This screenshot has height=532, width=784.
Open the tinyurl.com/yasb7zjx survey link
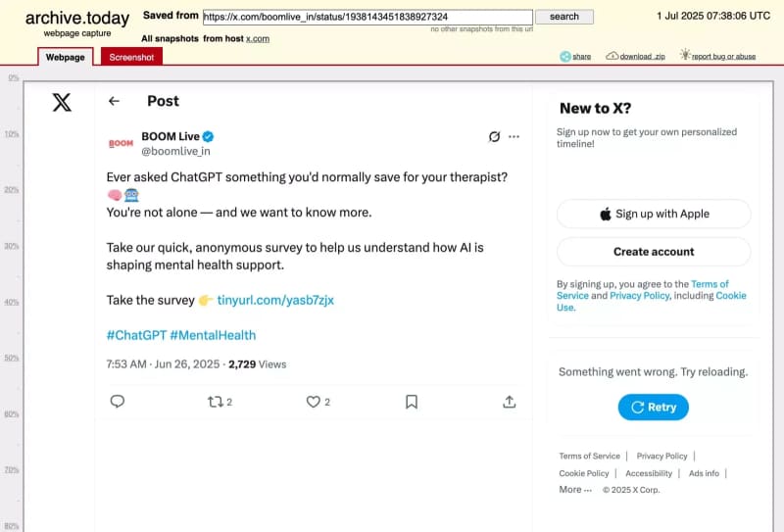coord(275,300)
